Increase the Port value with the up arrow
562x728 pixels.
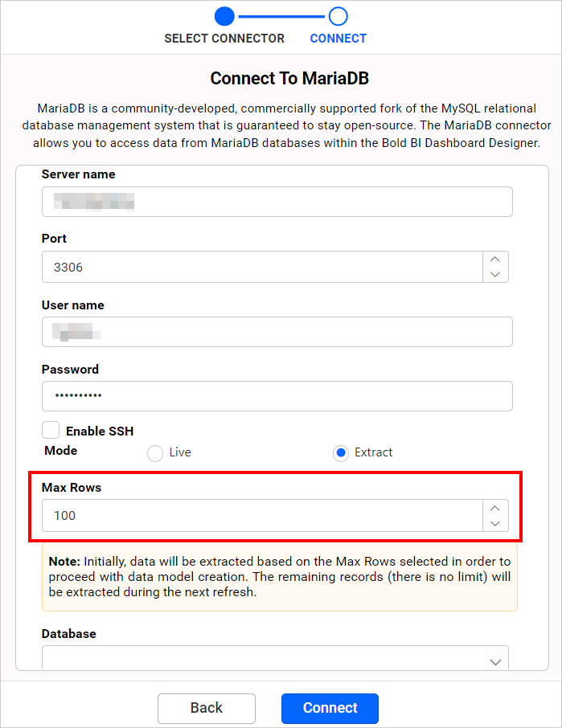click(x=495, y=259)
